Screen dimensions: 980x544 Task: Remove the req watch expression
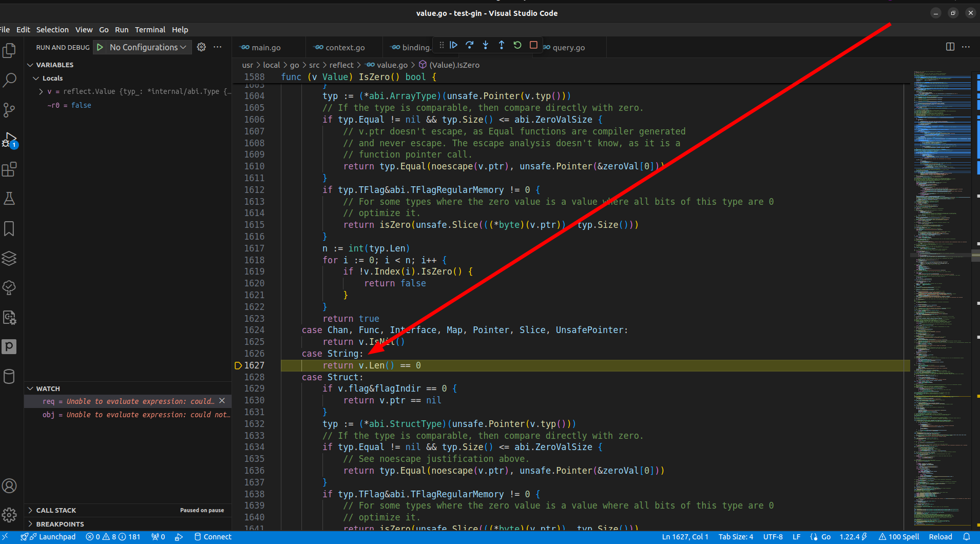[222, 401]
